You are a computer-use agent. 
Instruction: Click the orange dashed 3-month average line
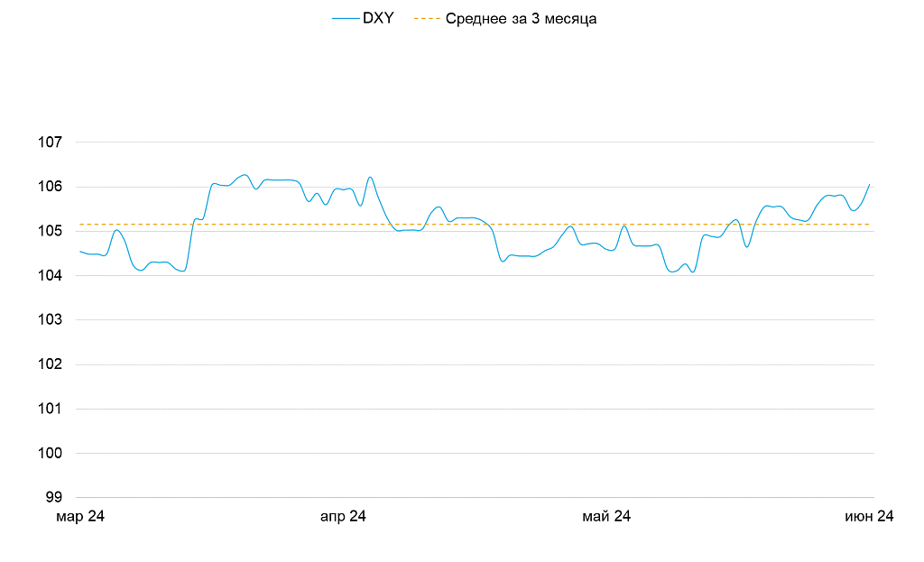[x=541, y=224]
